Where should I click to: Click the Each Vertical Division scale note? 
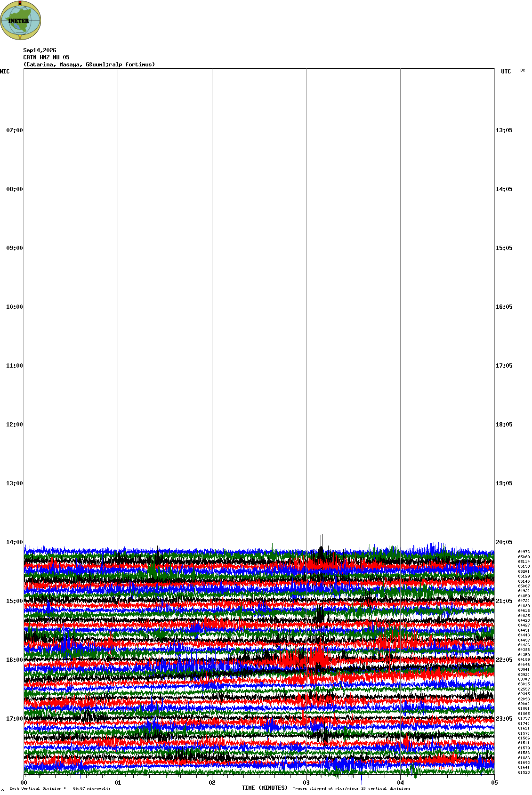[x=60, y=788]
